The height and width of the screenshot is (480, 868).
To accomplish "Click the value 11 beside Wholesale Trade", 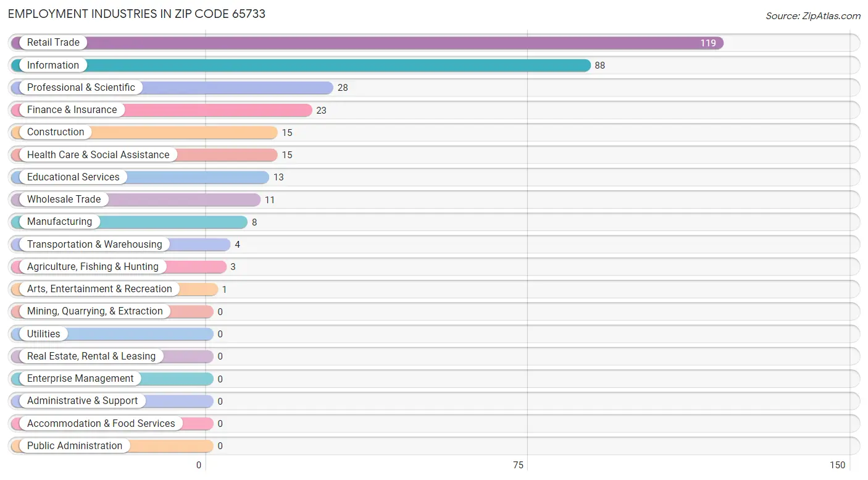I will (x=270, y=200).
